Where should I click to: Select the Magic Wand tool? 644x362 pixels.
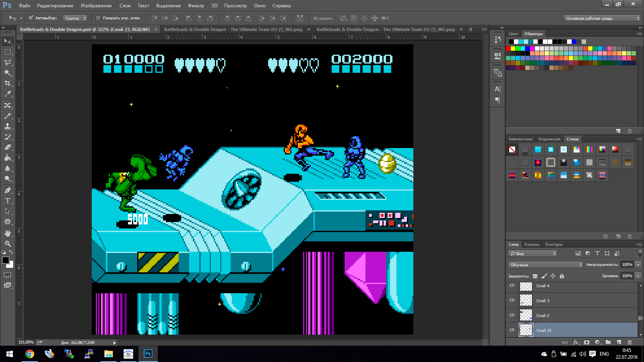point(8,73)
